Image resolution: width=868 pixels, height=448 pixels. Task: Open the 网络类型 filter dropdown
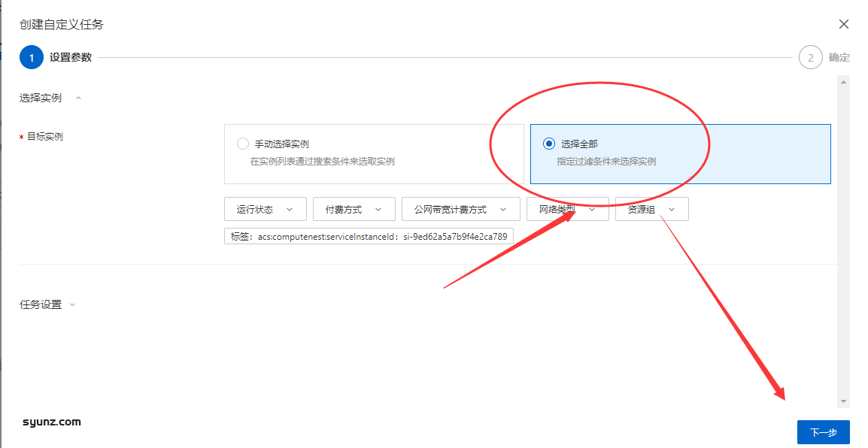(x=567, y=209)
